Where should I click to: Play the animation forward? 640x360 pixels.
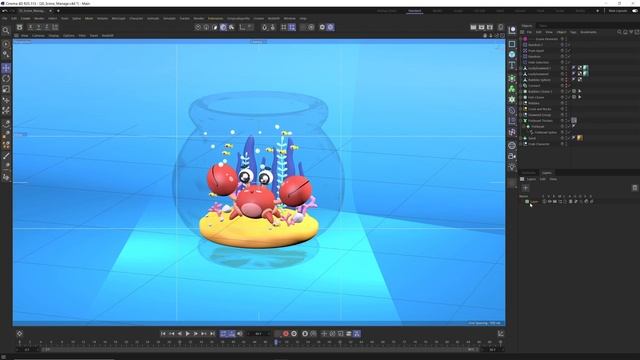coord(188,333)
